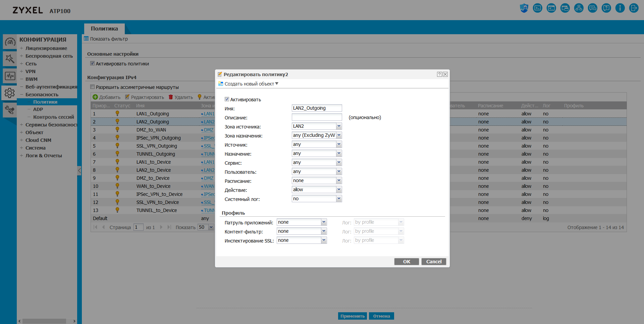
Task: Click the Описание text field
Action: pyautogui.click(x=317, y=117)
